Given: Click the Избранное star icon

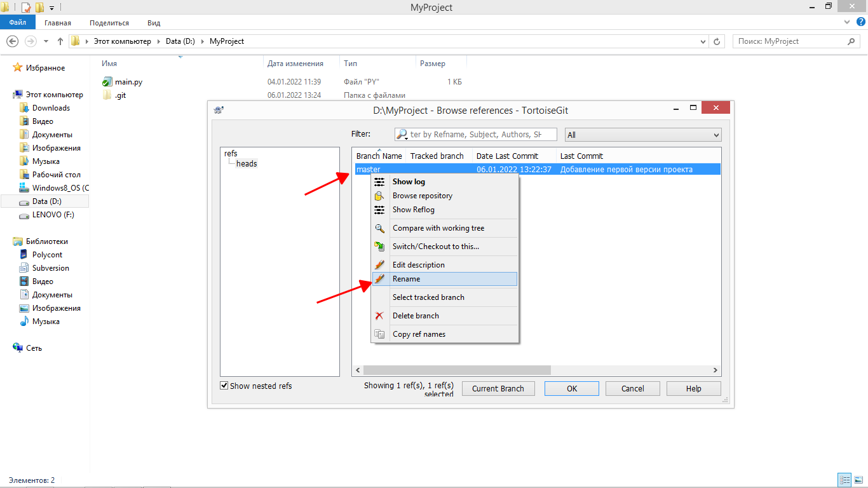Looking at the screenshot, I should pos(18,68).
